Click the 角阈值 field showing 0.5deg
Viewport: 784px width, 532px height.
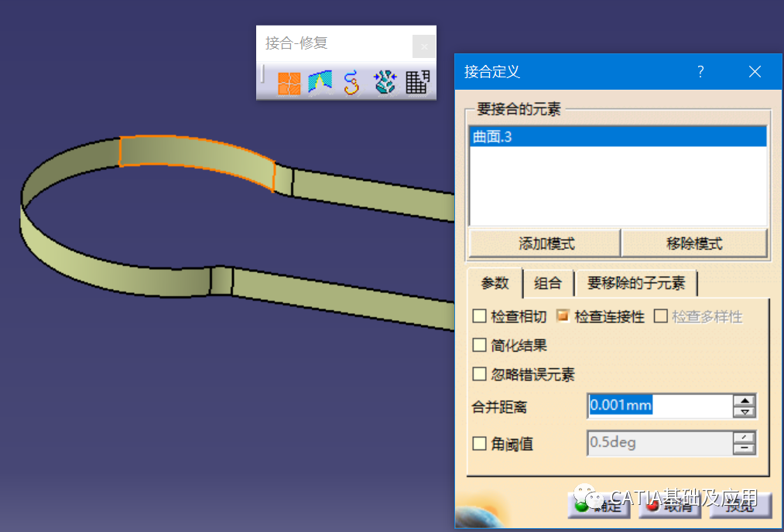[660, 442]
